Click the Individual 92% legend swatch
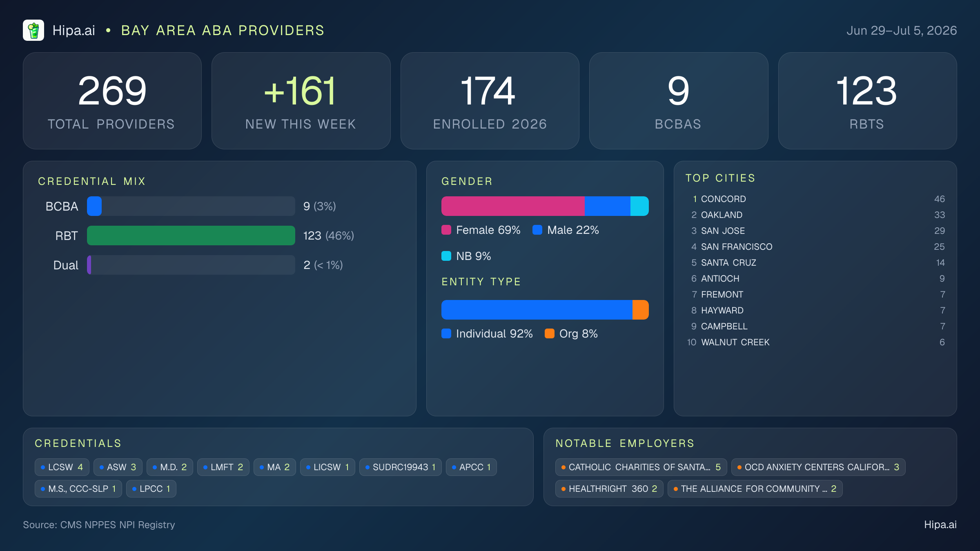The height and width of the screenshot is (551, 980). [x=446, y=333]
